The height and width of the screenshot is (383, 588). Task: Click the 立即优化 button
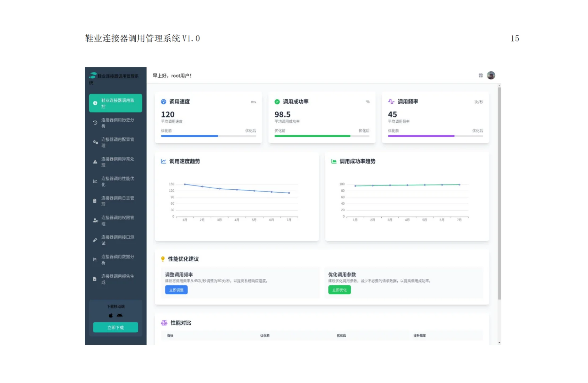(339, 290)
